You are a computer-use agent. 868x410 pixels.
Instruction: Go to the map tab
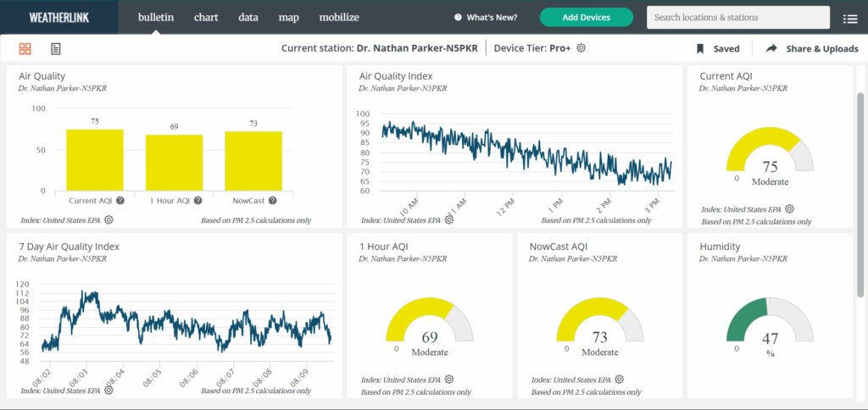click(x=288, y=17)
